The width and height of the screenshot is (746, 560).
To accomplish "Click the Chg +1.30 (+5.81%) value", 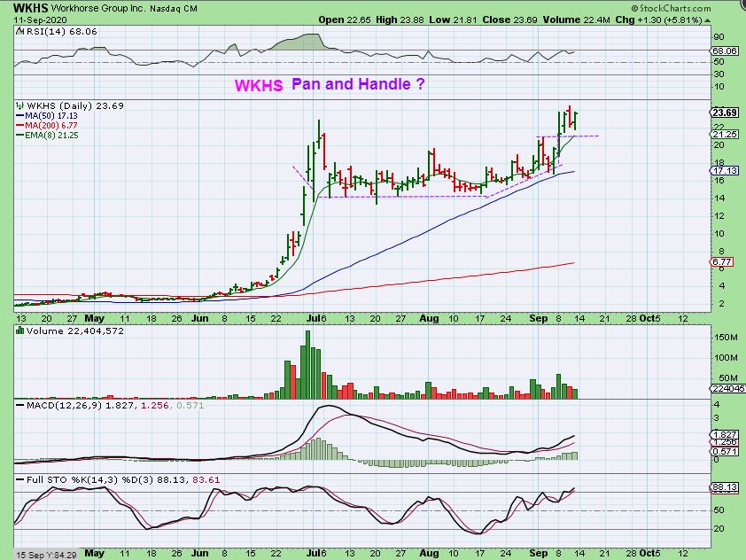I will click(658, 20).
